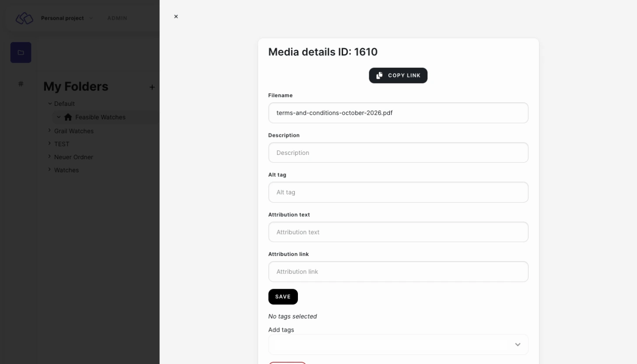Focus the Attribution text field
This screenshot has width=637, height=364.
[x=398, y=232]
